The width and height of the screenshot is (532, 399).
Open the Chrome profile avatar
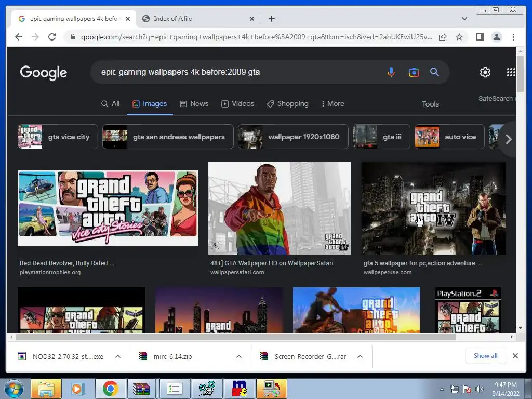click(x=496, y=37)
